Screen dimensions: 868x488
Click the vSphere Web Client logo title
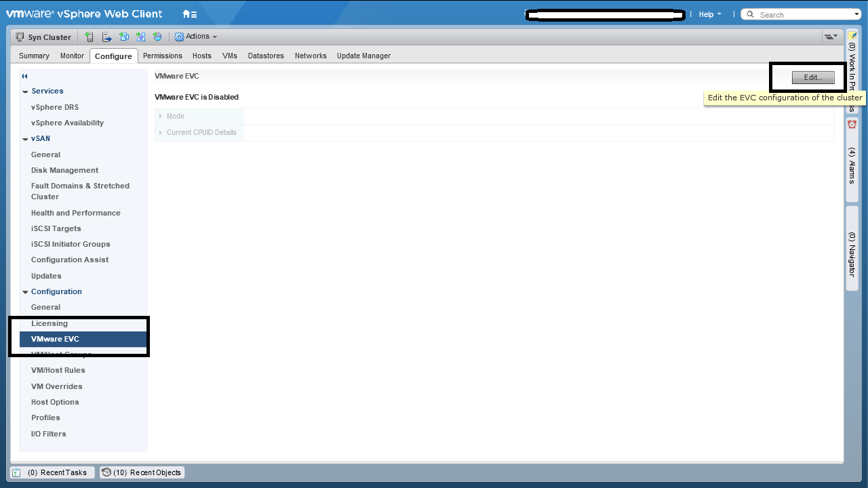pyautogui.click(x=84, y=14)
